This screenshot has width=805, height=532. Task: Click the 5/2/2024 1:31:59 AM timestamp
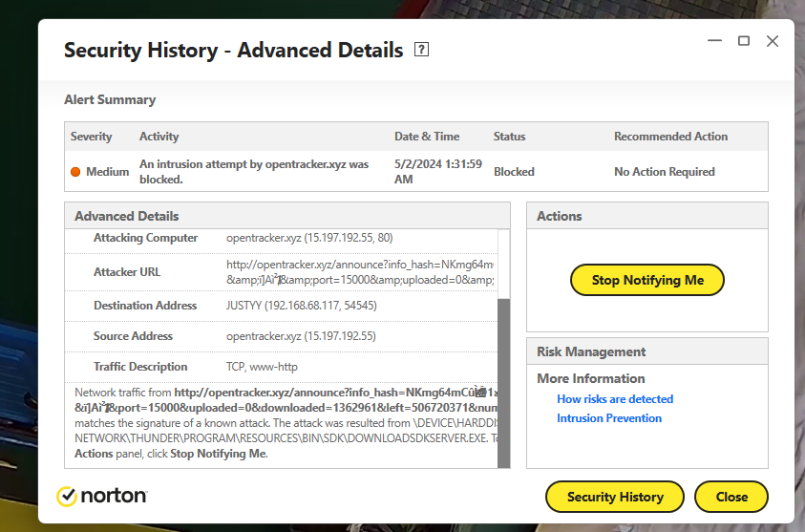(438, 172)
